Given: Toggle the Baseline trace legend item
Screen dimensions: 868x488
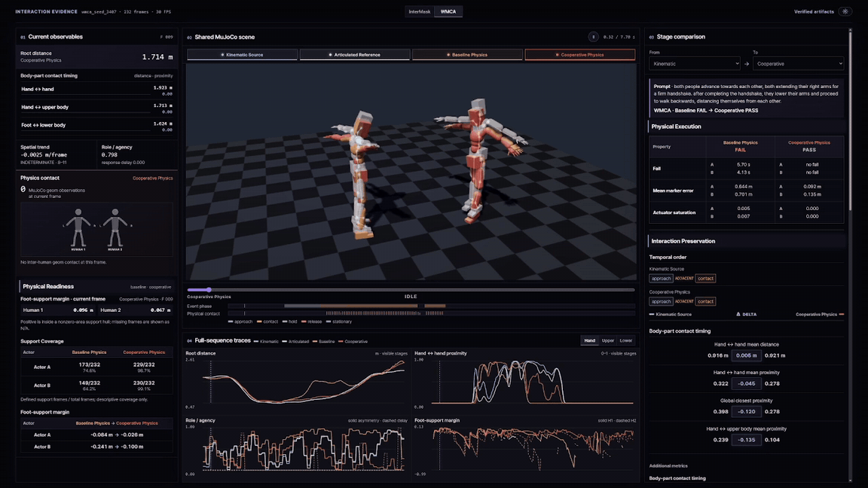Looking at the screenshot, I should 324,341.
